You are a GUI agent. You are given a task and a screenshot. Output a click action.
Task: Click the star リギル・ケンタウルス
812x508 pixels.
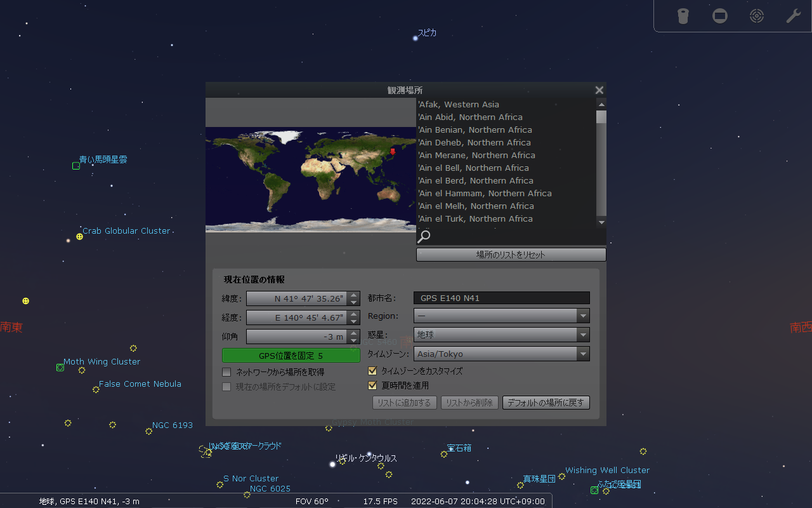332,464
